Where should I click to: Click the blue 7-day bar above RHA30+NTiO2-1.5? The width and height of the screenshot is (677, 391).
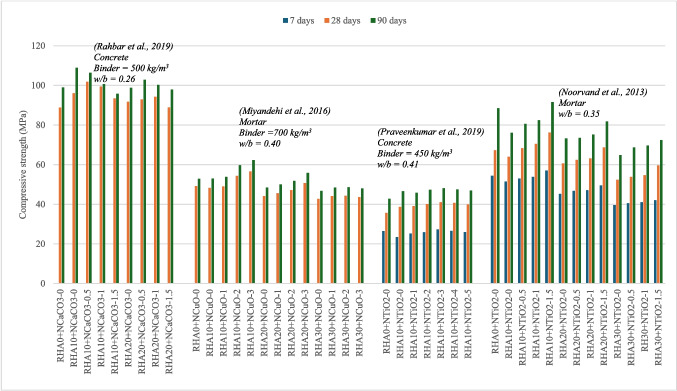click(655, 242)
